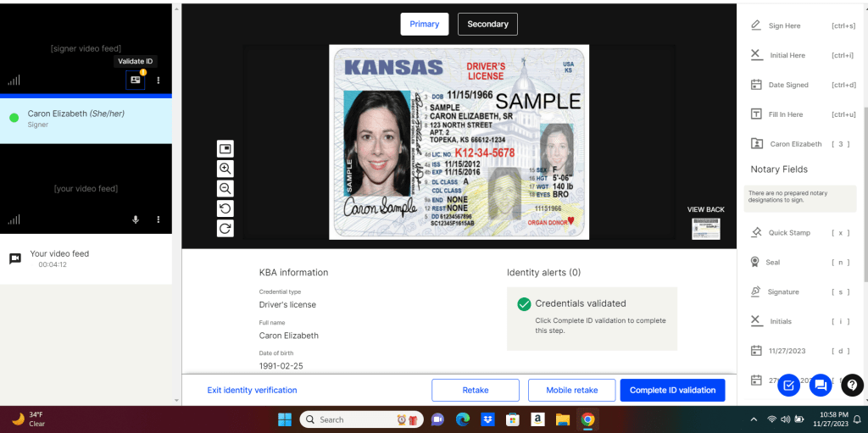Zoom in on the ID image
The image size is (868, 433).
point(225,169)
